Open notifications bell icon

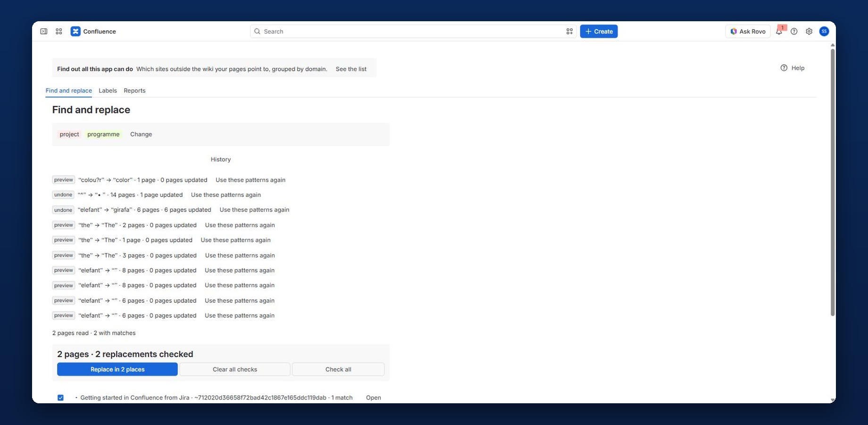(x=779, y=31)
